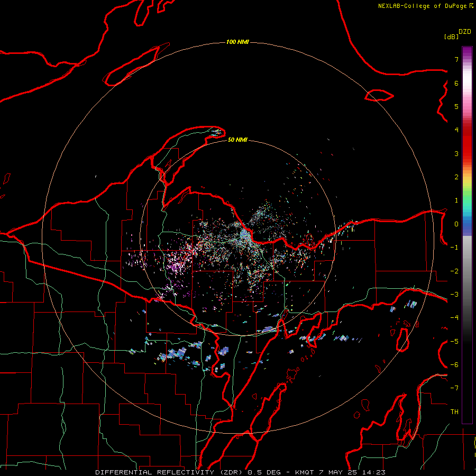Click the 1 value on color scale

point(456,200)
